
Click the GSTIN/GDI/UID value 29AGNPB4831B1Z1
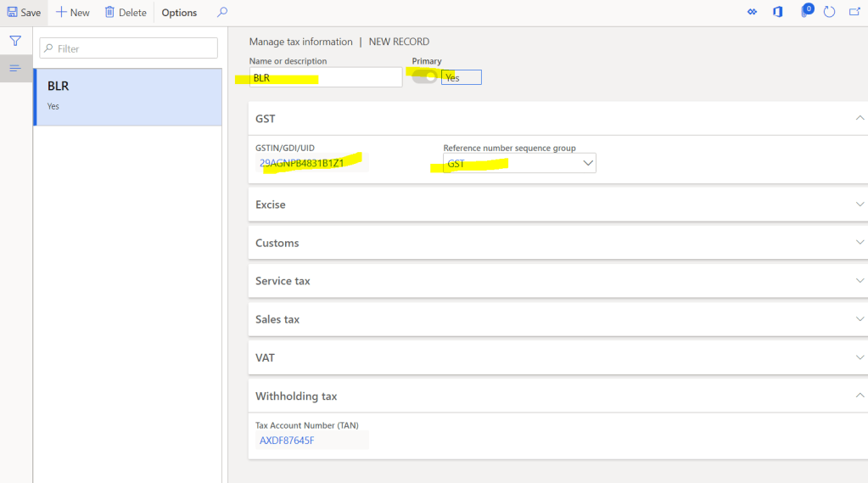coord(302,163)
